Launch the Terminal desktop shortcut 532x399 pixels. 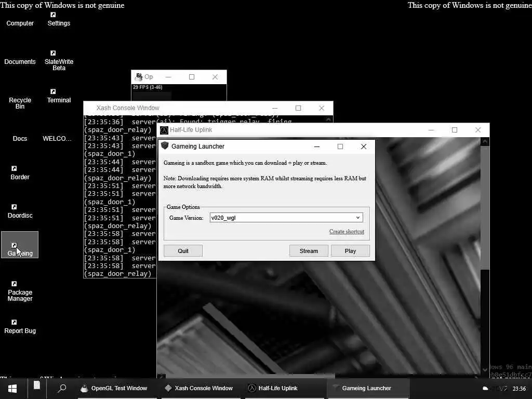(x=59, y=96)
